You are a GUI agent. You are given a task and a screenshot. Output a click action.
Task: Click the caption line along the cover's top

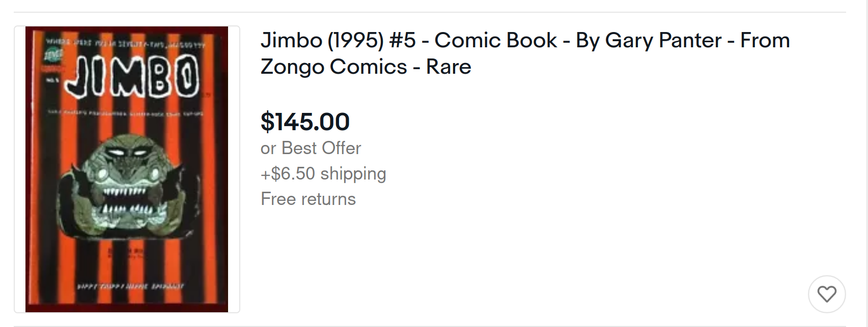click(x=125, y=43)
